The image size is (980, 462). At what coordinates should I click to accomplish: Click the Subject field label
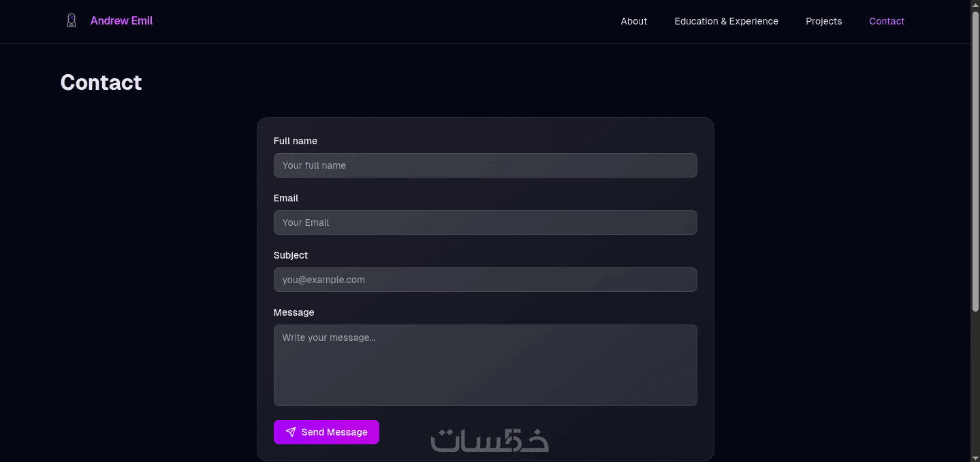pyautogui.click(x=291, y=255)
